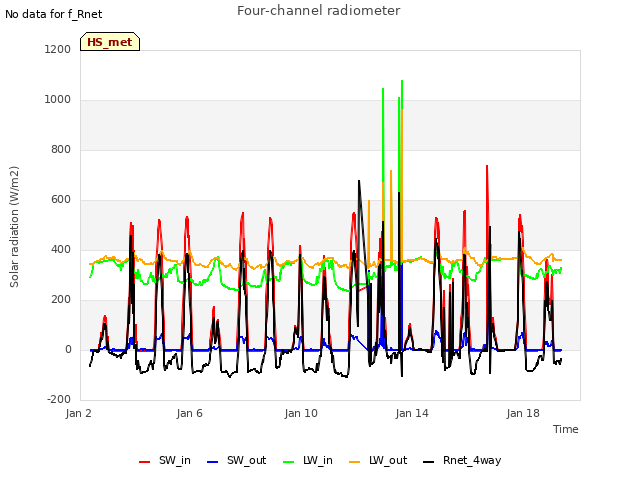640x480 pixels.
Task: Click the Solar radiation (W/m2) axis title
Action: point(14,227)
